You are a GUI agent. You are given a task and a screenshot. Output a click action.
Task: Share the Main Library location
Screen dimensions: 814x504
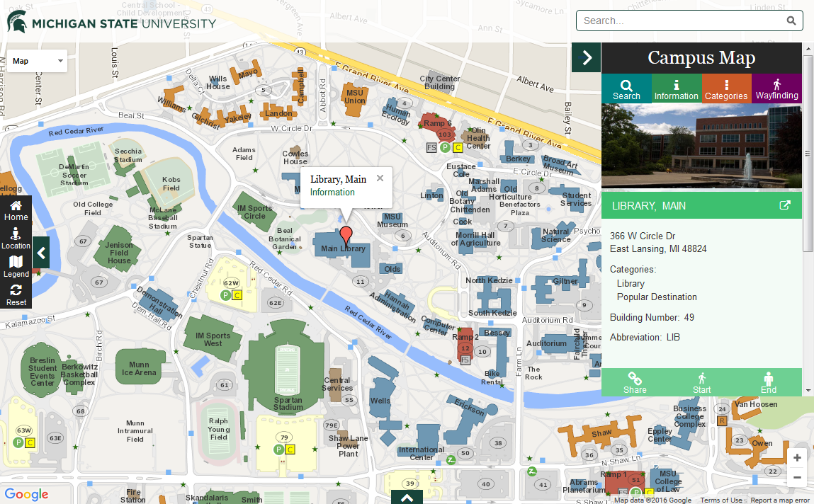(x=635, y=382)
